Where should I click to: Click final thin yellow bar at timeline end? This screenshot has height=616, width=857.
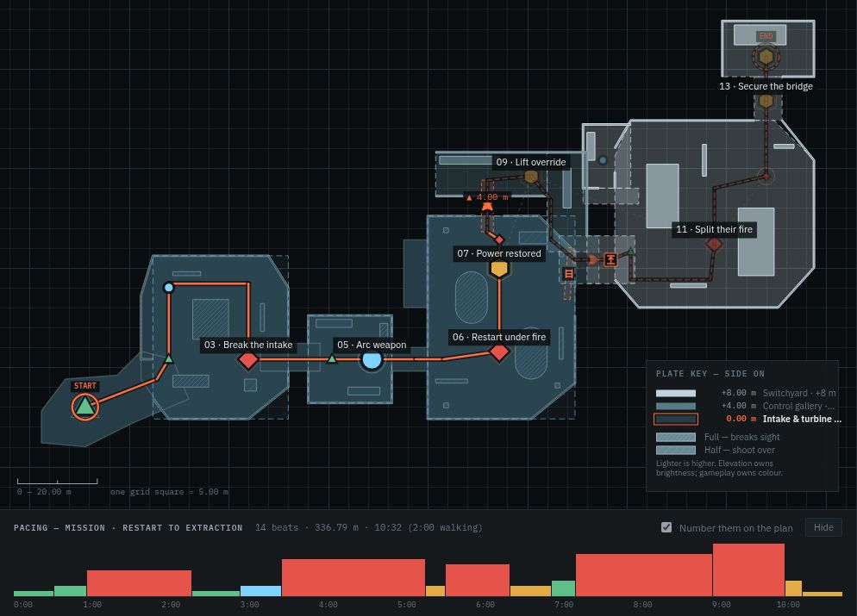pyautogui.click(x=822, y=594)
